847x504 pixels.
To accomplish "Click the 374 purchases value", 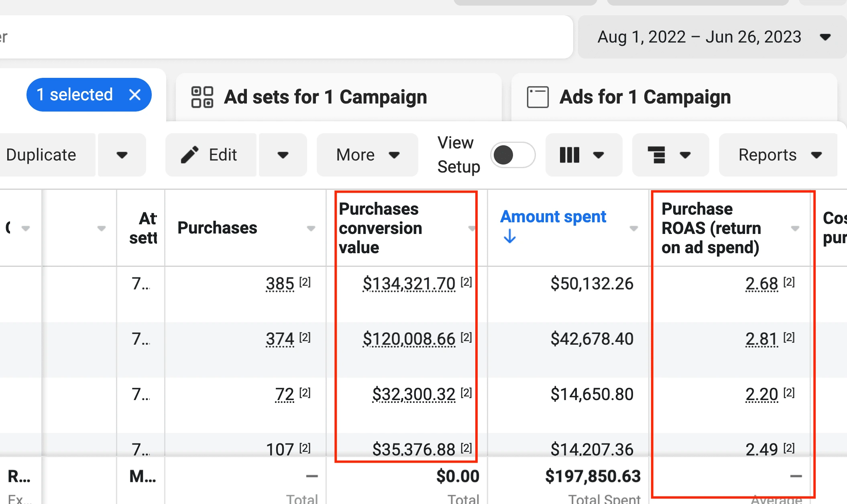I will coord(280,339).
